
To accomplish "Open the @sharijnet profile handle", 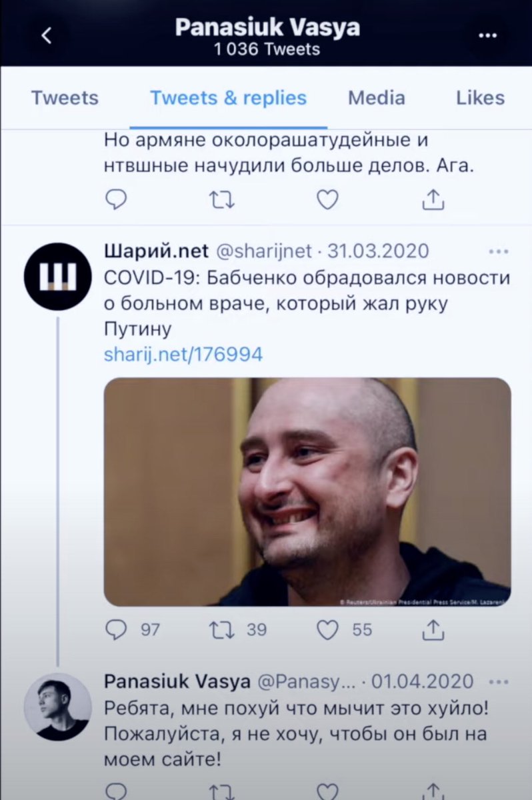I will click(264, 251).
